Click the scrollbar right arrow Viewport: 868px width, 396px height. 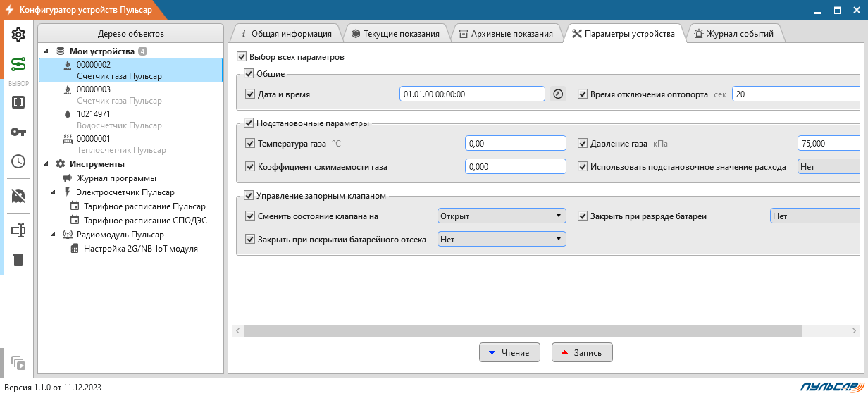click(x=855, y=330)
